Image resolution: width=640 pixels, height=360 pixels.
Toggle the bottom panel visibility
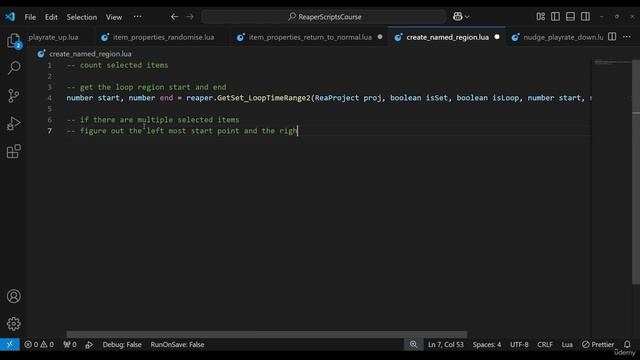570,16
